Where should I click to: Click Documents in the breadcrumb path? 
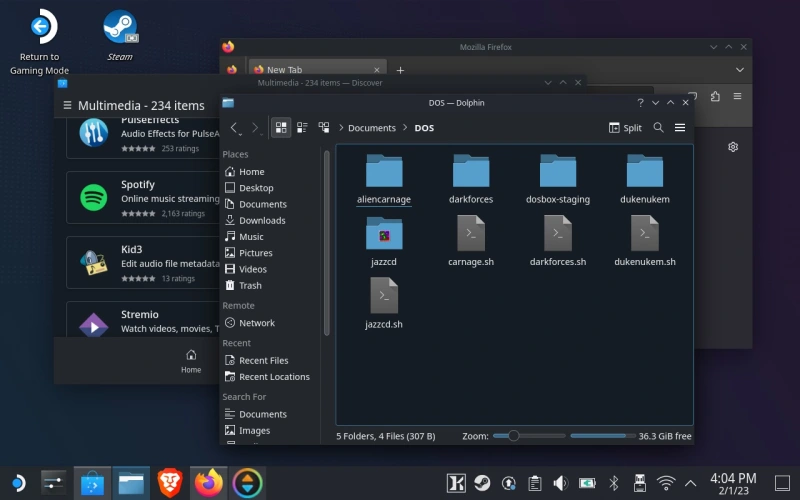pyautogui.click(x=372, y=128)
